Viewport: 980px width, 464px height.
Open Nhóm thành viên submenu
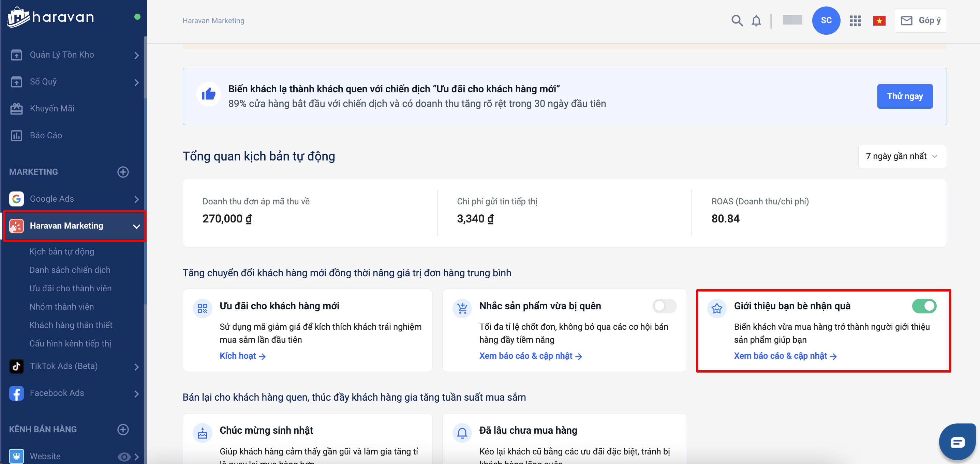point(62,307)
